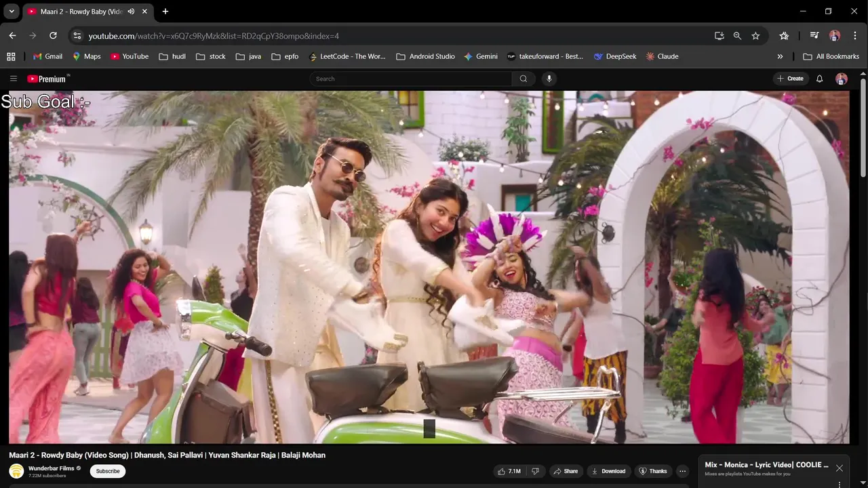Click the browser address bar URL
Image resolution: width=868 pixels, height=488 pixels.
214,36
